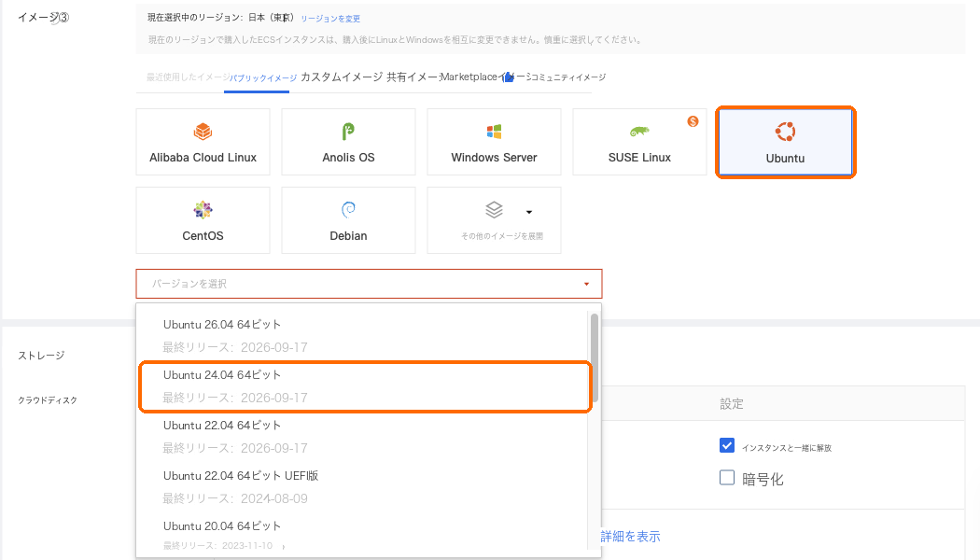
Task: Click the 設定 column header
Action: [x=731, y=404]
